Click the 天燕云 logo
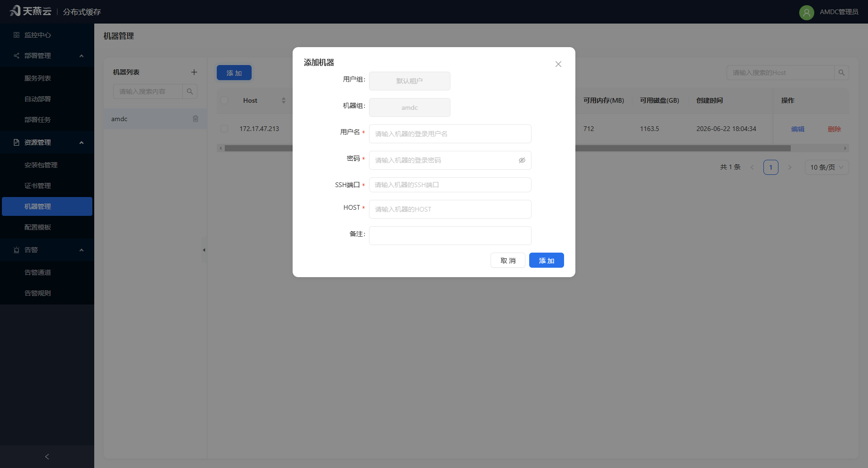 click(x=31, y=11)
